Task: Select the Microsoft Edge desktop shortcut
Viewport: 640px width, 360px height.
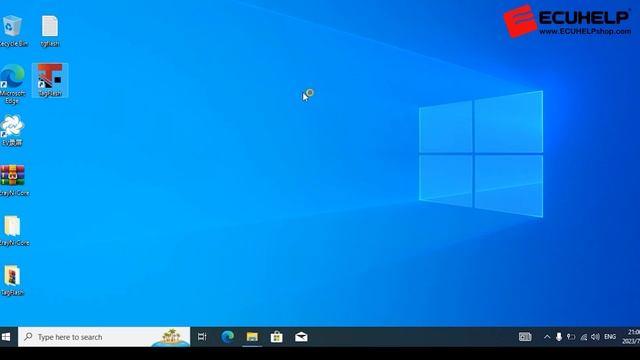Action: 12,84
